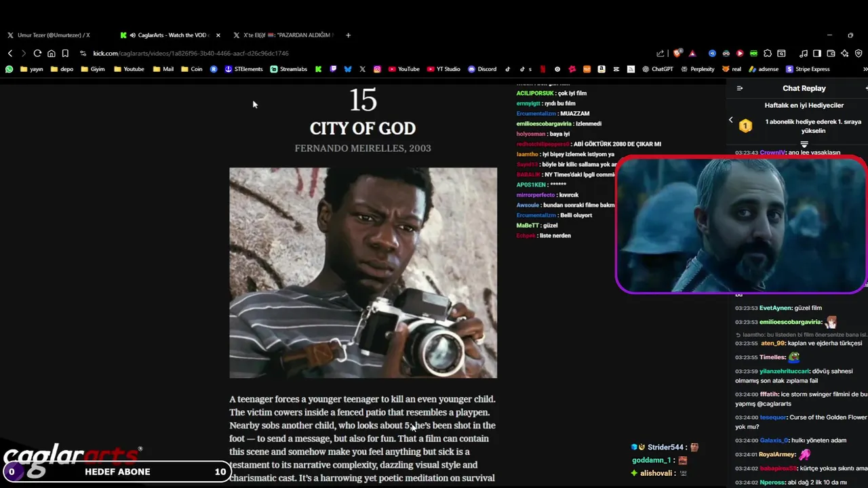Click the left chevron in gift leaderboard
Viewport: 868px width, 488px height.
click(x=730, y=120)
